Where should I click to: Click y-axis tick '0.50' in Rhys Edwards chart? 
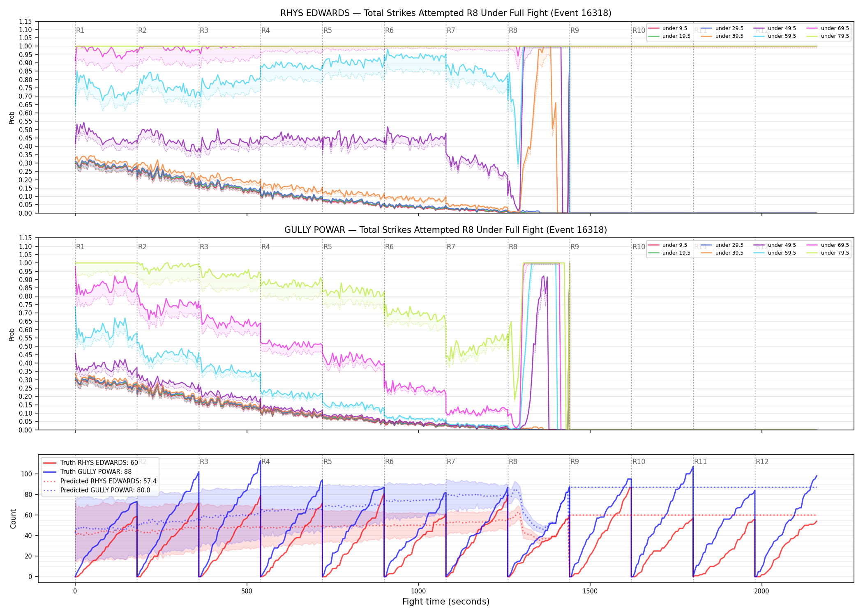pyautogui.click(x=25, y=130)
